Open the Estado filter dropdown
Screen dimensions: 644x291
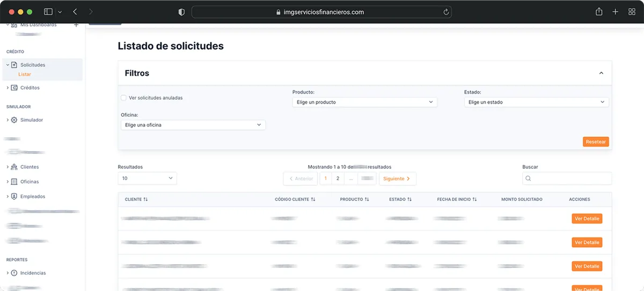(536, 102)
